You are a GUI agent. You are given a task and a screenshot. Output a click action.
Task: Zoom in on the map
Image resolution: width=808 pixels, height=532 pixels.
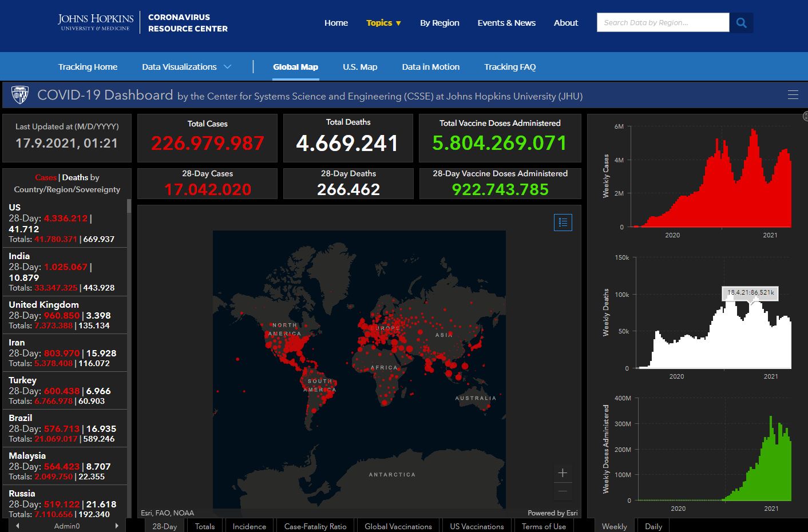tap(563, 473)
